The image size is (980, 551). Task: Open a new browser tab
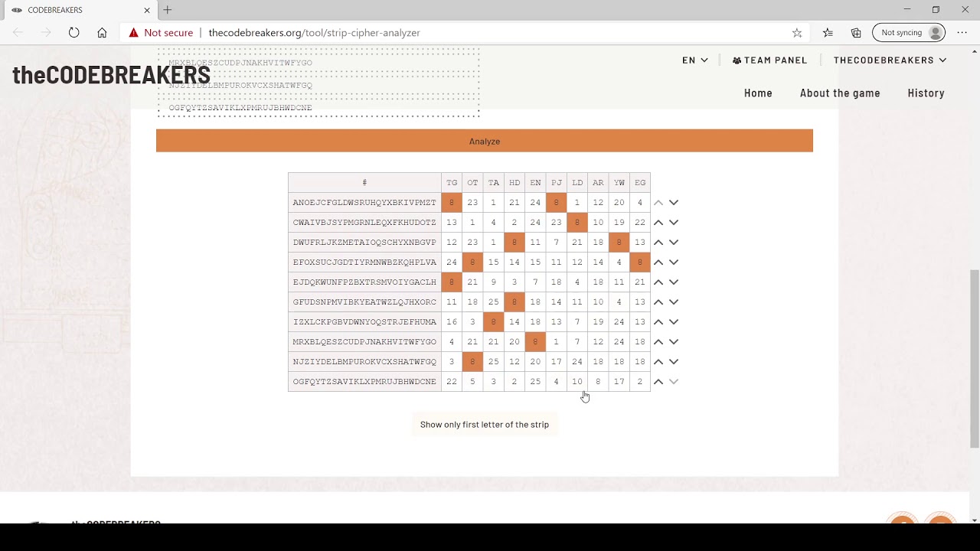[x=167, y=10]
